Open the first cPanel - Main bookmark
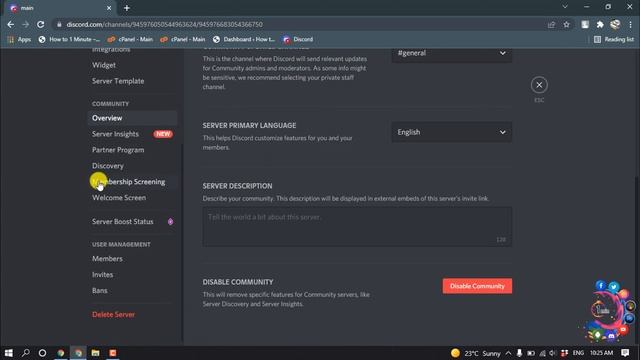This screenshot has height=360, width=640. (130, 40)
